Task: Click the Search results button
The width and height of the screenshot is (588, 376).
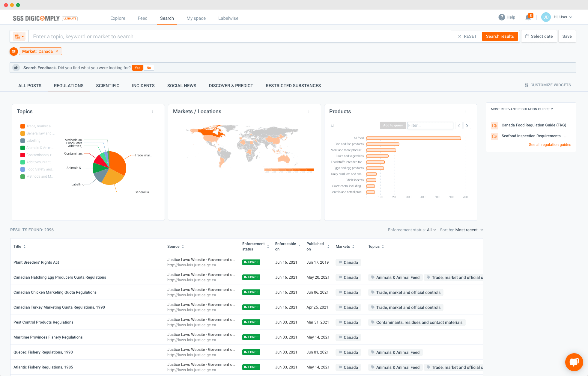Action: coord(500,36)
